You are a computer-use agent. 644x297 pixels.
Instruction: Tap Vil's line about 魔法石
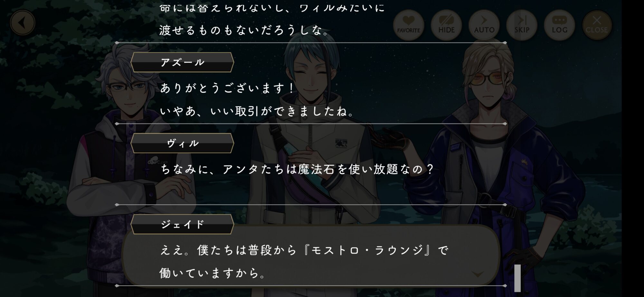coord(298,169)
